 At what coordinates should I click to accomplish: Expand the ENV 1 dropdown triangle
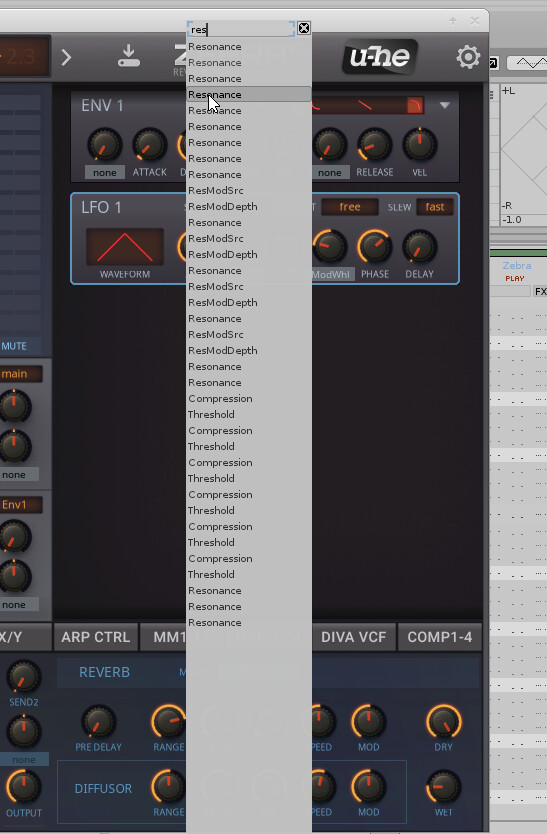(x=445, y=105)
